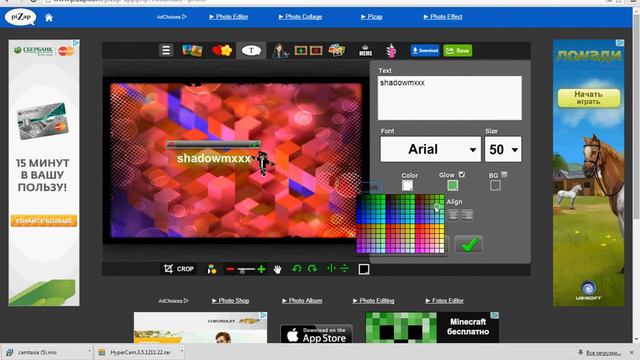This screenshot has height=360, width=640.
Task: Click the white square border icon
Action: [364, 269]
